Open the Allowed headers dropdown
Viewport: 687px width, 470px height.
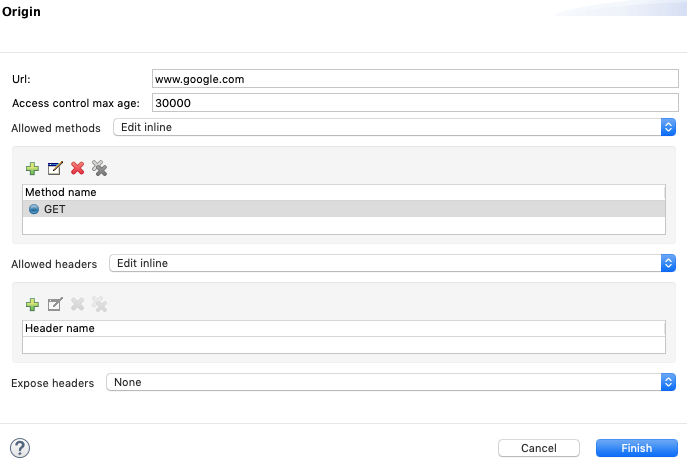[x=392, y=263]
